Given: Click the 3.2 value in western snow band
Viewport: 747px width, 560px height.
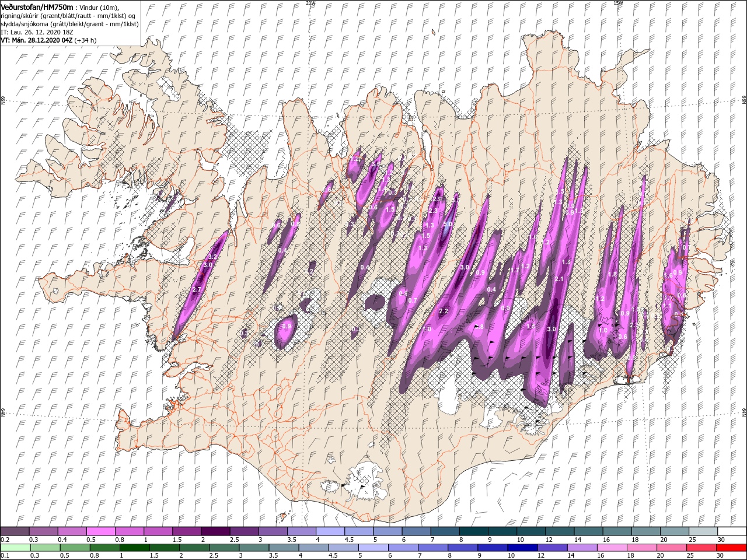Looking at the screenshot, I should (x=212, y=257).
